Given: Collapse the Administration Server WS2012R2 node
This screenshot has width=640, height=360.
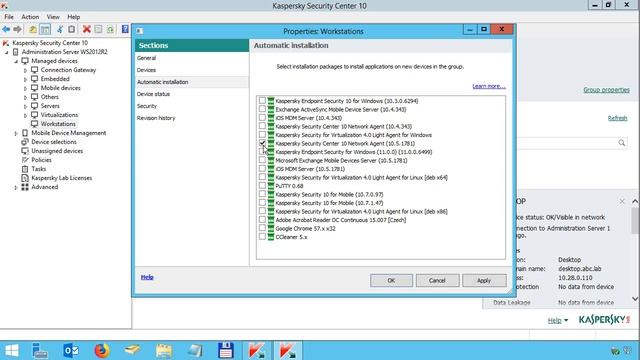Looking at the screenshot, I should pos(7,52).
